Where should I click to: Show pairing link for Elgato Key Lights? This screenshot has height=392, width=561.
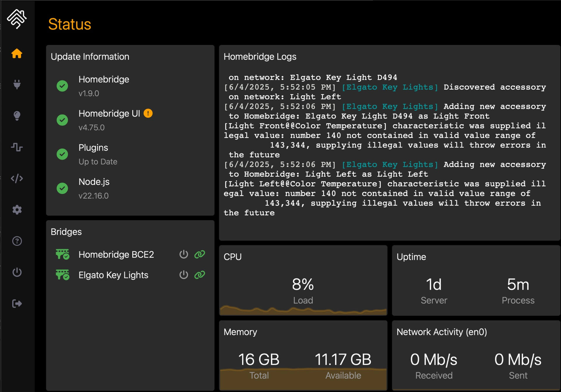200,275
